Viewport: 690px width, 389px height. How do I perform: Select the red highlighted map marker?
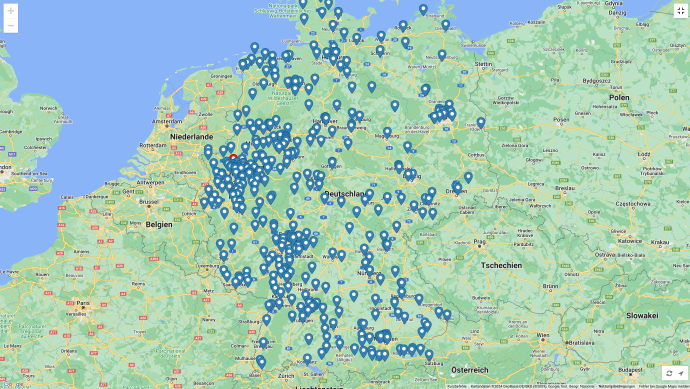(233, 157)
